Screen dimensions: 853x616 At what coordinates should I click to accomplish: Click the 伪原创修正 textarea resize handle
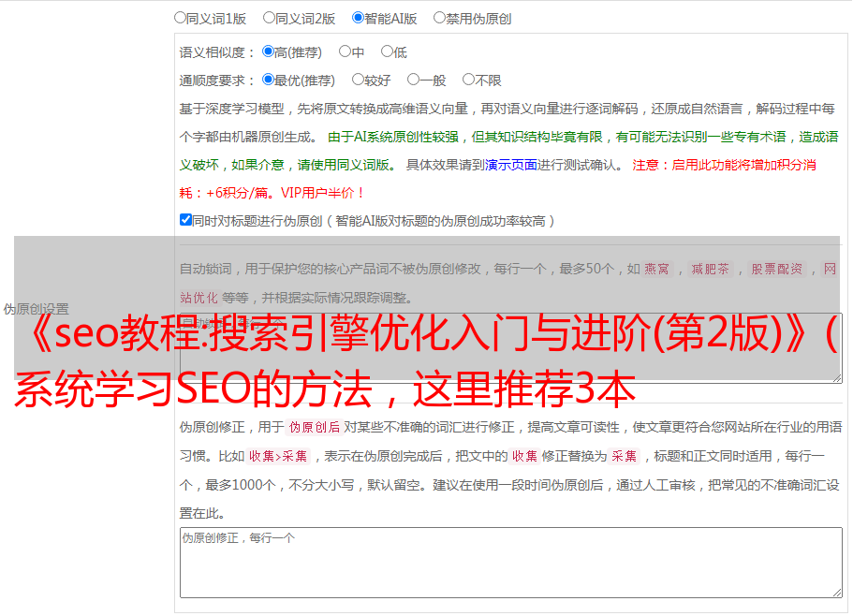(837, 593)
